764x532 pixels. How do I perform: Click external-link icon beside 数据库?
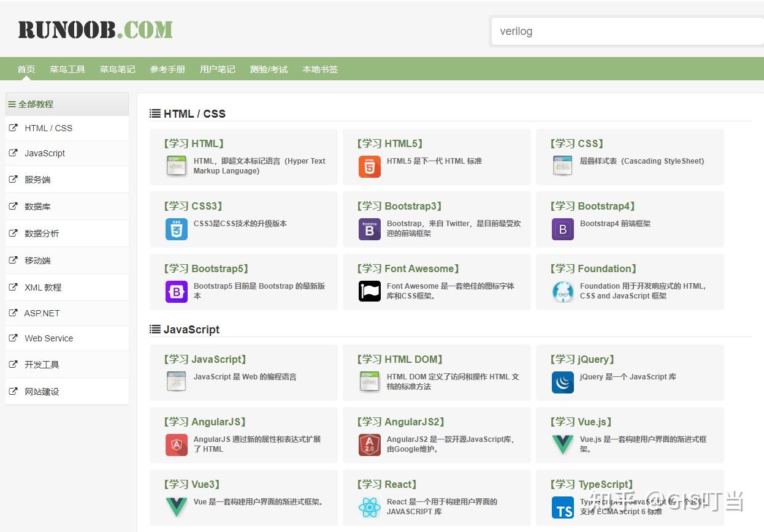tap(13, 206)
